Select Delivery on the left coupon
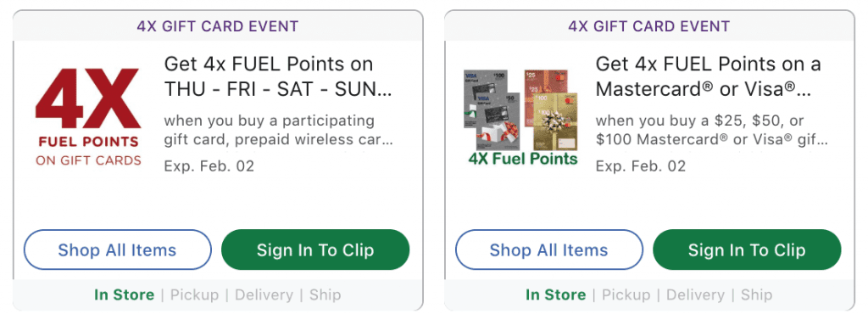The width and height of the screenshot is (868, 314). tap(264, 294)
